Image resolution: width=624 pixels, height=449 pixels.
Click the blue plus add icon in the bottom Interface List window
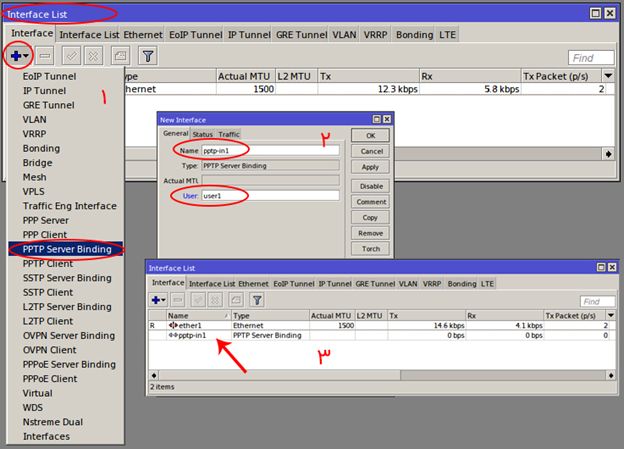point(158,299)
